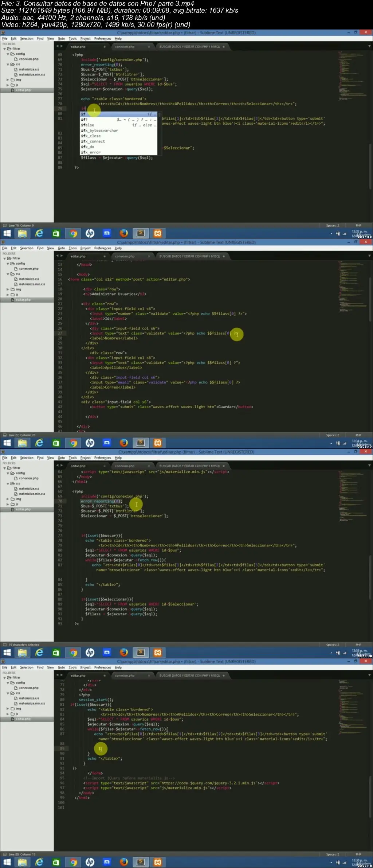Select the BUSCAR DATOS tab in the 00:03:40 frame
The height and width of the screenshot is (868, 373).
(x=189, y=257)
